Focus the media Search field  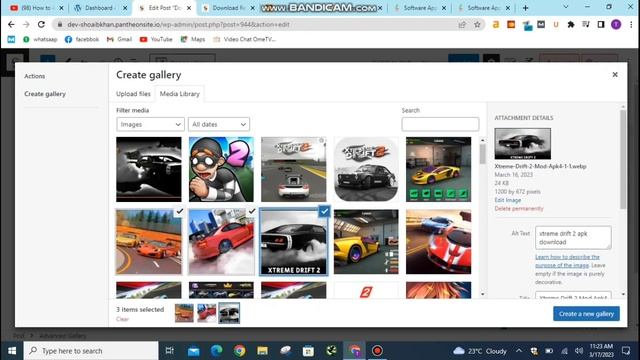[x=440, y=124]
